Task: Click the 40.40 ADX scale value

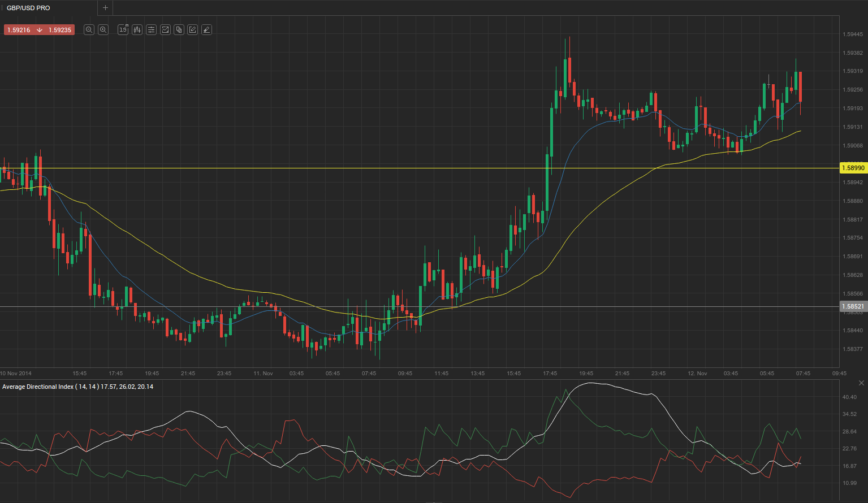Action: point(849,397)
